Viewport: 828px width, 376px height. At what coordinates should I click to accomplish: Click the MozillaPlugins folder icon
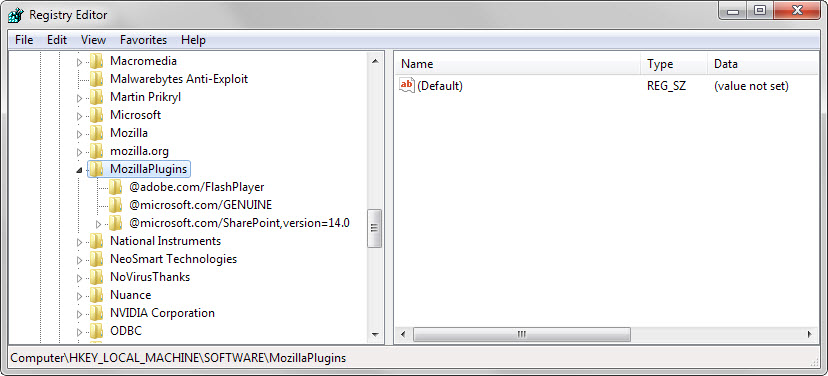tap(96, 169)
